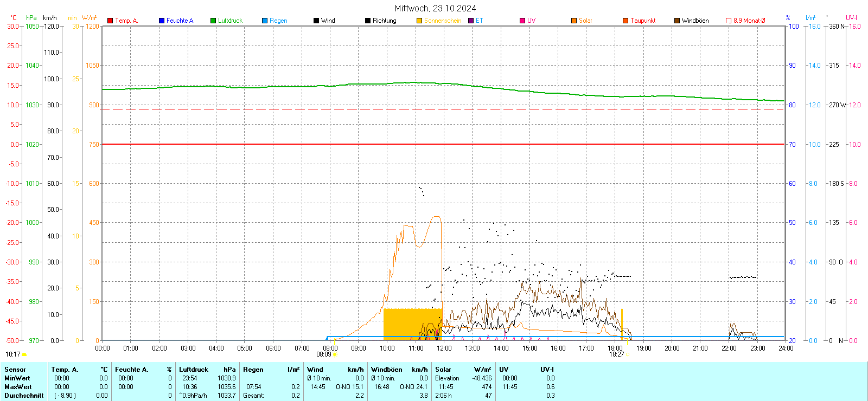Screen dimensions: 868x401
Task: Click the red Temp. A. legend square
Action: pos(110,21)
